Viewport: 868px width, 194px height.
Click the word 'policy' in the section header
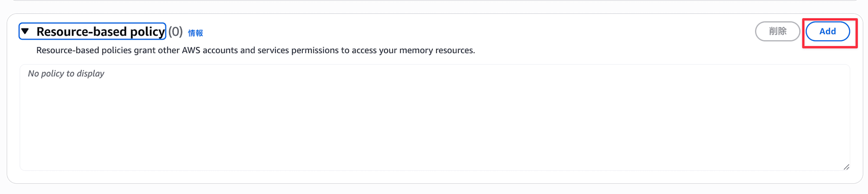pyautogui.click(x=147, y=32)
